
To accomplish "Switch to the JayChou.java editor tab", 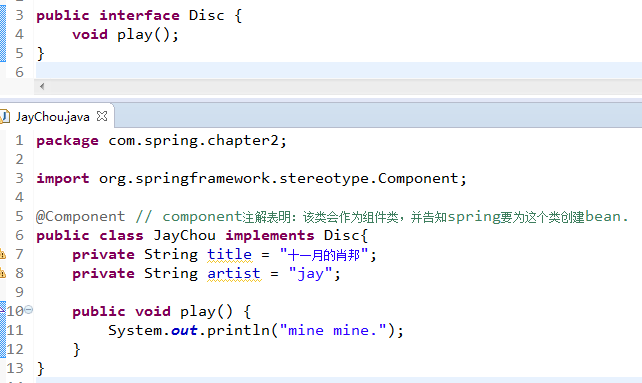I will pyautogui.click(x=52, y=117).
